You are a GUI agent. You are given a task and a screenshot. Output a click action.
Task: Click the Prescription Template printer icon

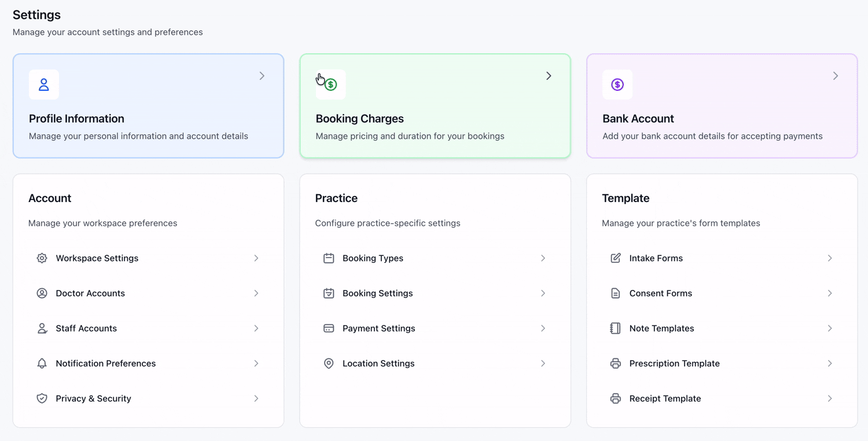[x=615, y=363]
